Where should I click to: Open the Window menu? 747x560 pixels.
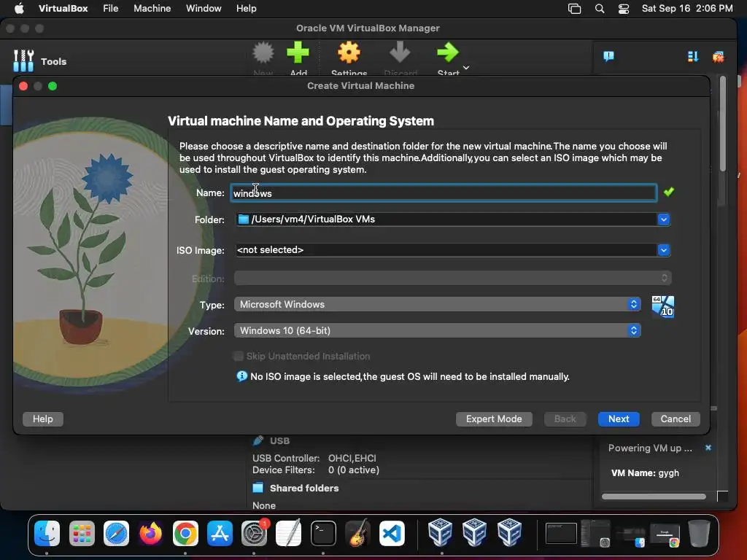[x=204, y=9]
